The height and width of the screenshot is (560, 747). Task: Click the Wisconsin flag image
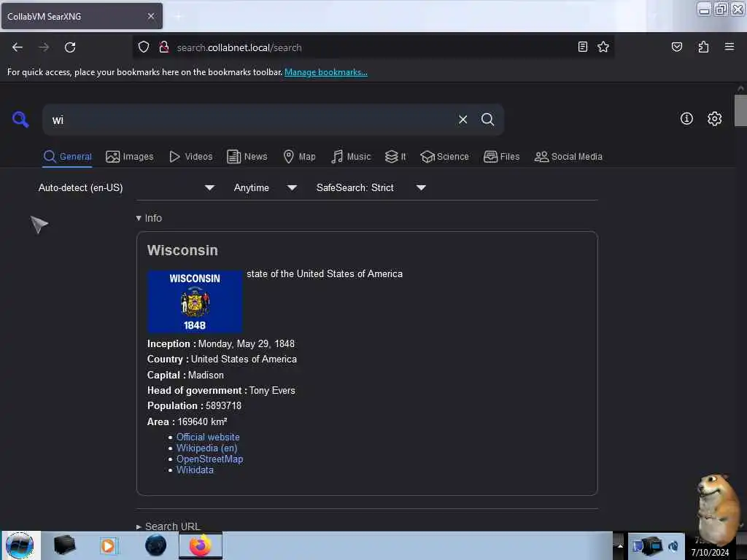click(195, 301)
